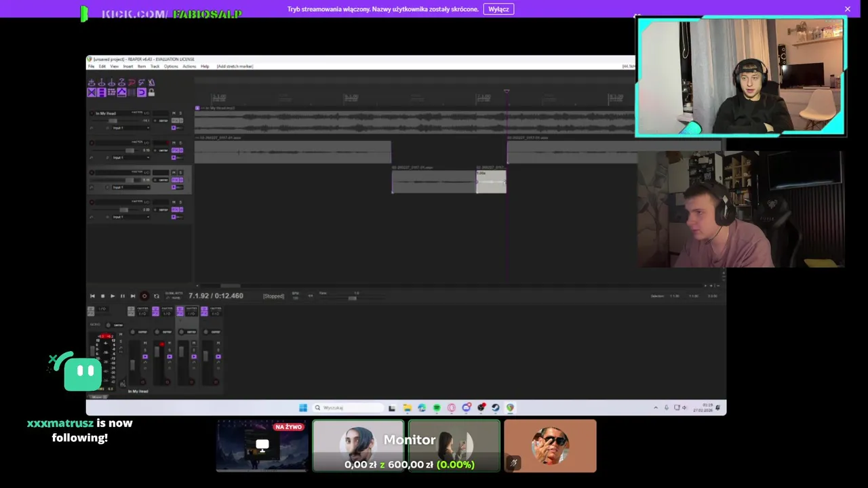Open Input 1 dropdown on second track

click(131, 158)
